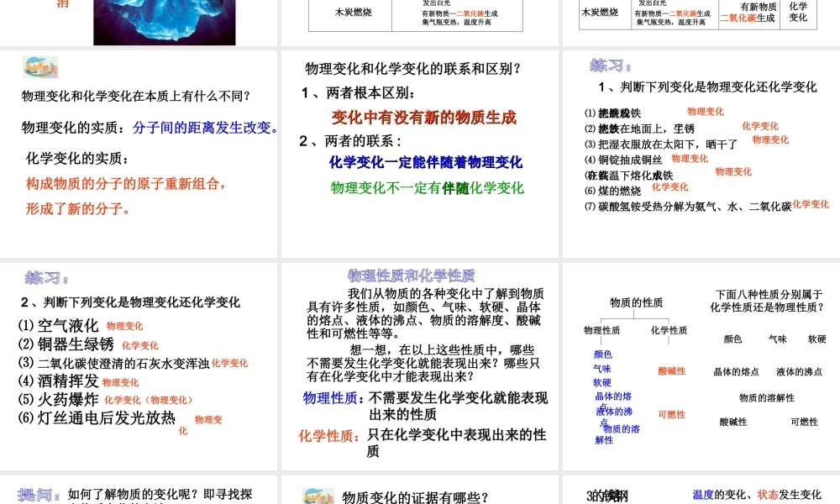Click the 思考 cartoon icon above 物理变化和化学变化在本质上有什么不同
The width and height of the screenshot is (840, 504).
(x=40, y=67)
